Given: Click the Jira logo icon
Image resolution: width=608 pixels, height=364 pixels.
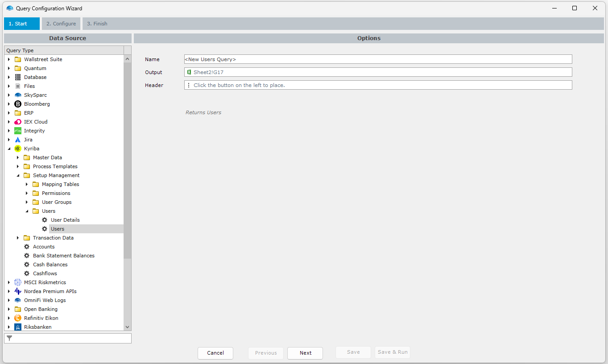Looking at the screenshot, I should point(18,140).
